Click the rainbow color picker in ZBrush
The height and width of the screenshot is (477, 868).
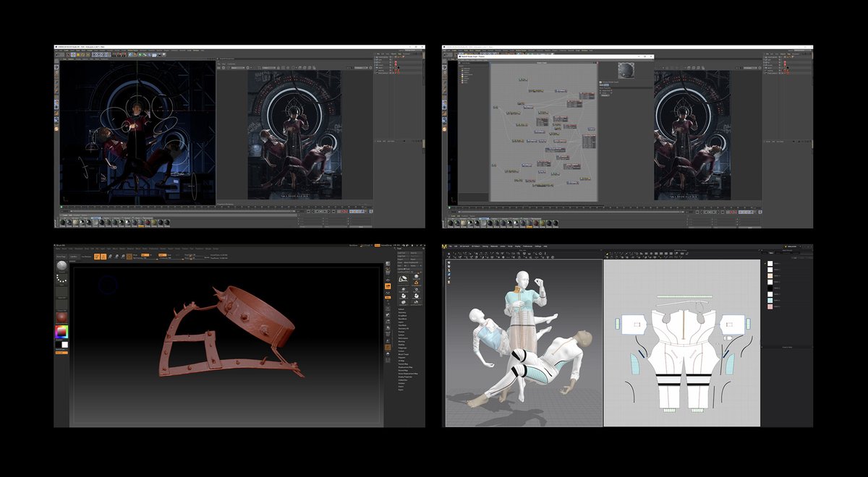[x=61, y=332]
